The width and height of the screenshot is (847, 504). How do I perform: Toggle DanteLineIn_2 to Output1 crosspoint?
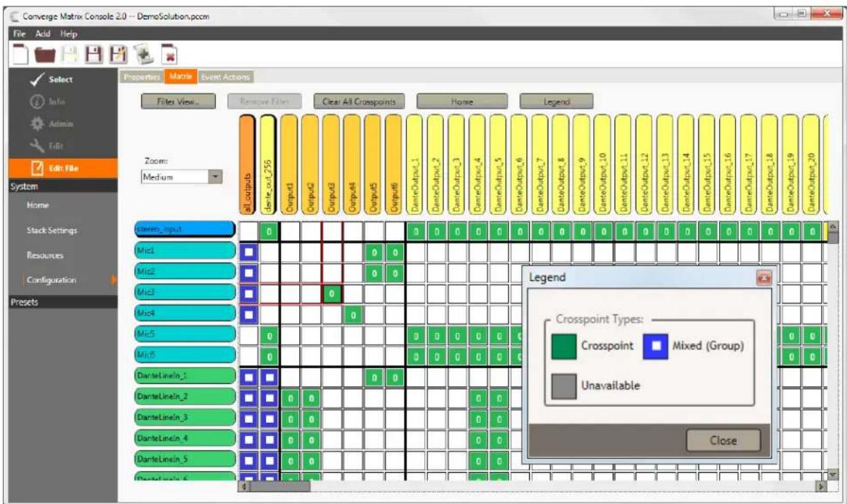coord(290,398)
